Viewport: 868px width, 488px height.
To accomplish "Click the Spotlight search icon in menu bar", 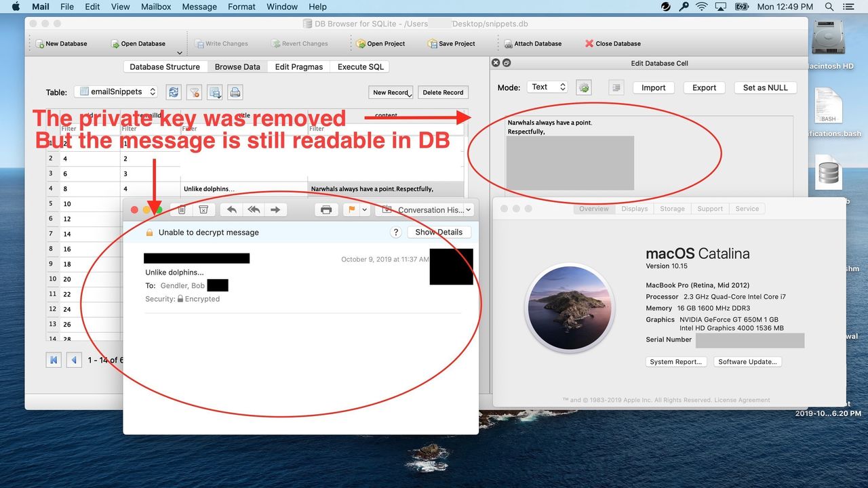I will (829, 7).
